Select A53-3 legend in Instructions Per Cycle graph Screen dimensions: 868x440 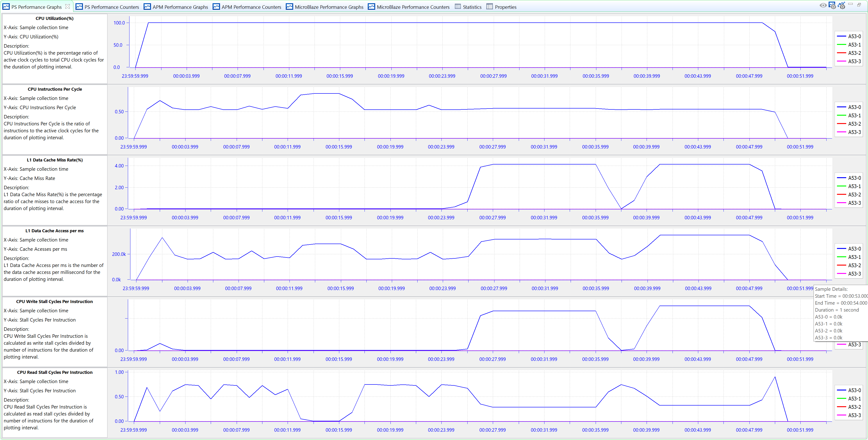pos(849,132)
